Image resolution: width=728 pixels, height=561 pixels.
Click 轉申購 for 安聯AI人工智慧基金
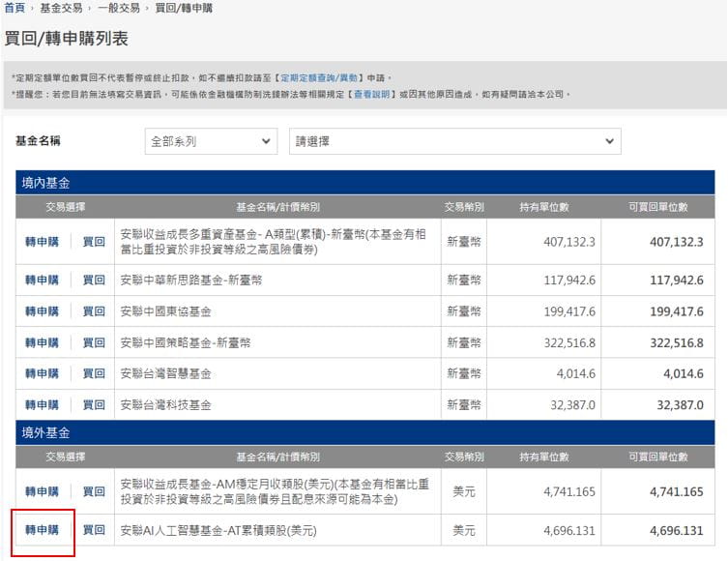pos(42,530)
